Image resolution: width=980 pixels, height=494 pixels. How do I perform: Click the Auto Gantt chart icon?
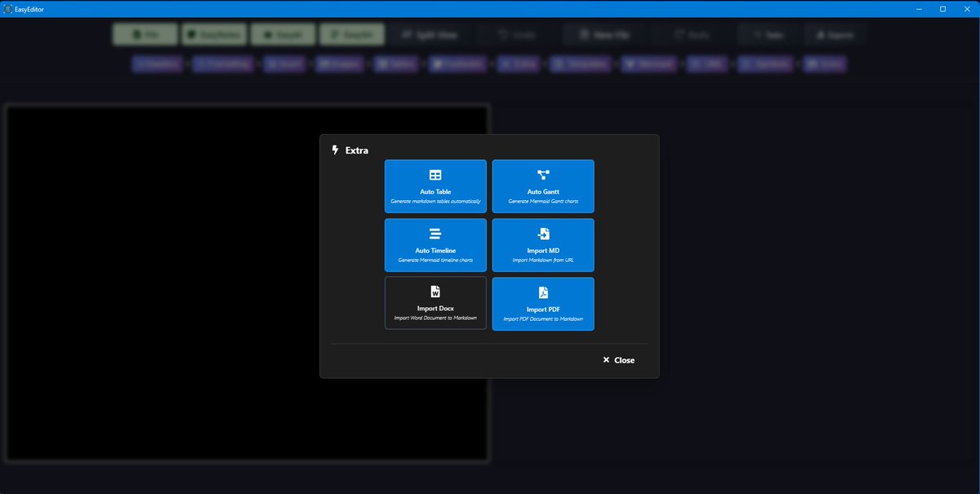click(x=543, y=175)
